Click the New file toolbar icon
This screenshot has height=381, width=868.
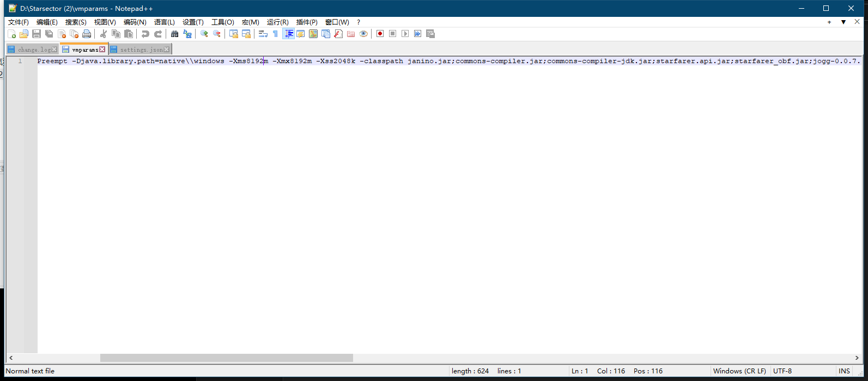tap(11, 34)
